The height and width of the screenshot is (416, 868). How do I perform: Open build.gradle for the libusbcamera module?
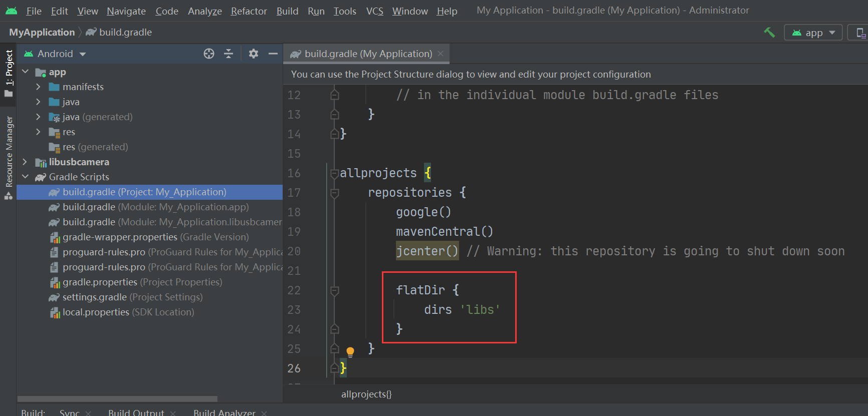(165, 222)
